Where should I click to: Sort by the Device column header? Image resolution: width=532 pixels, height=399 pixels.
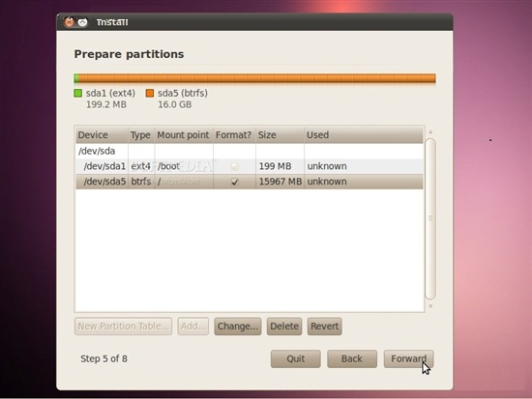point(102,135)
